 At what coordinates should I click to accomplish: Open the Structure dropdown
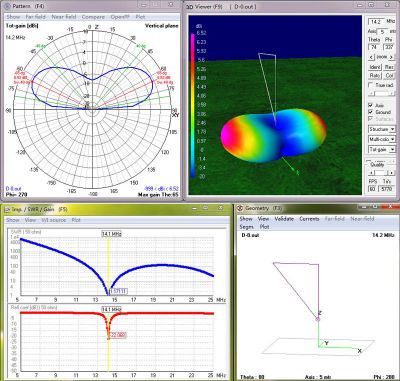click(x=382, y=129)
